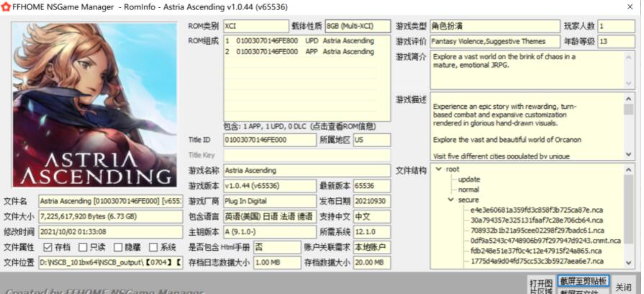This screenshot has width=644, height=294.
Task: Click the 游戏评价 Fantasy Violence field
Action: [495, 41]
